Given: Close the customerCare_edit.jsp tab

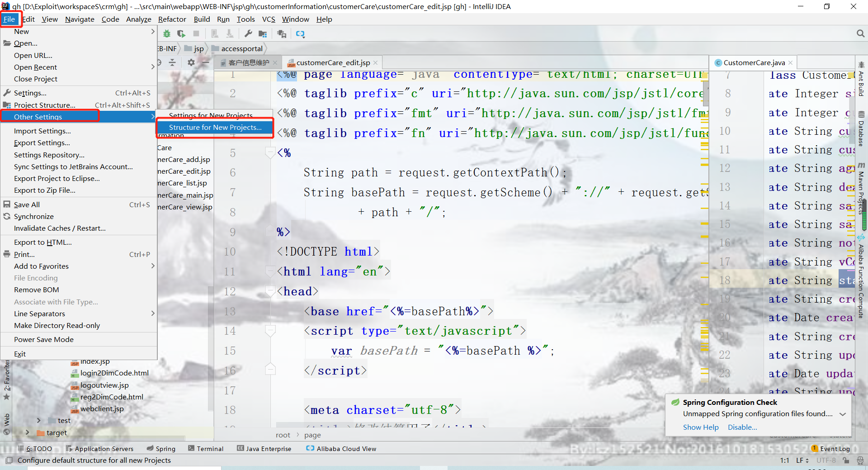Looking at the screenshot, I should pyautogui.click(x=375, y=63).
